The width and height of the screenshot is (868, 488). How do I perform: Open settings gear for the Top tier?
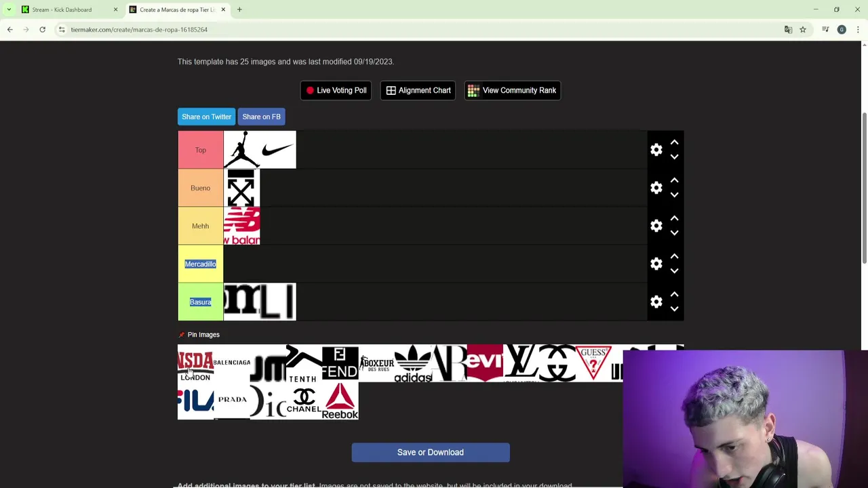[x=656, y=150]
